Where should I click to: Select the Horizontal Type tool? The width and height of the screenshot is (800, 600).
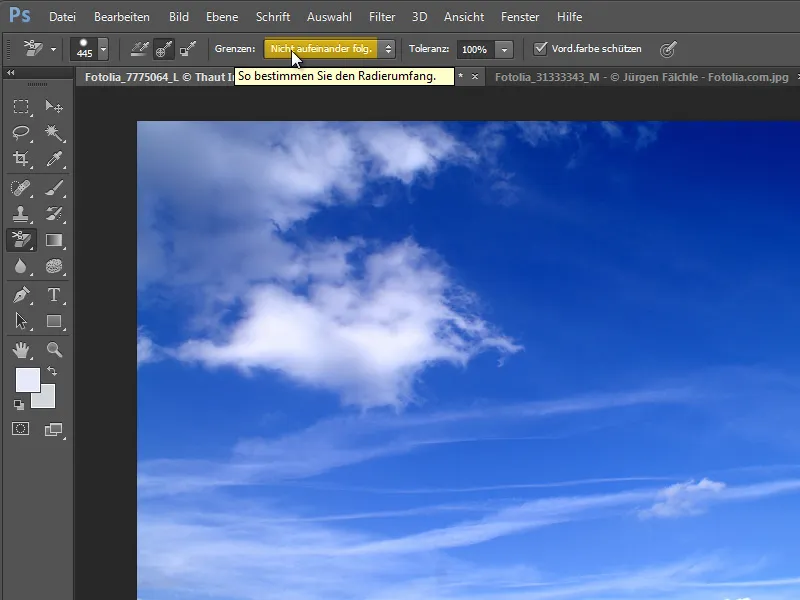[x=54, y=295]
